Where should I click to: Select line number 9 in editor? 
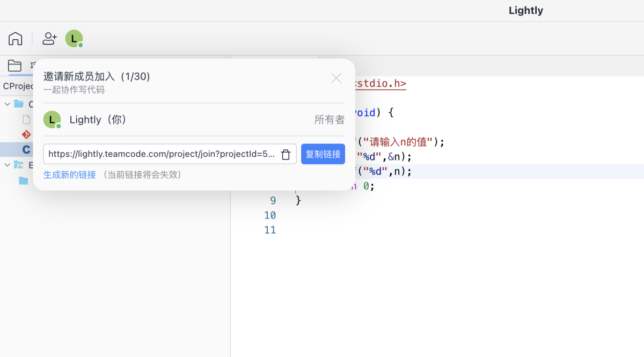tap(273, 201)
